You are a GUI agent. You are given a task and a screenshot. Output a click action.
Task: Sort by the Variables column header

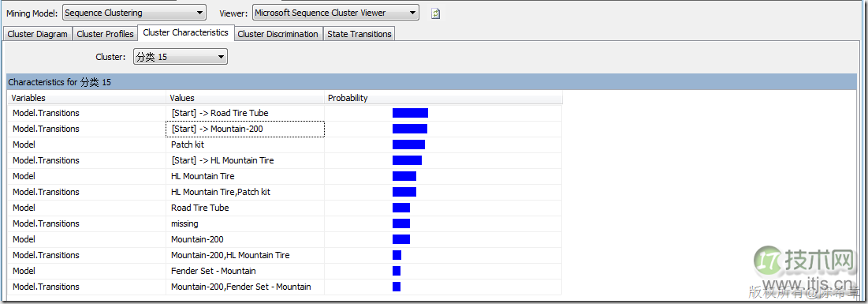click(x=87, y=98)
